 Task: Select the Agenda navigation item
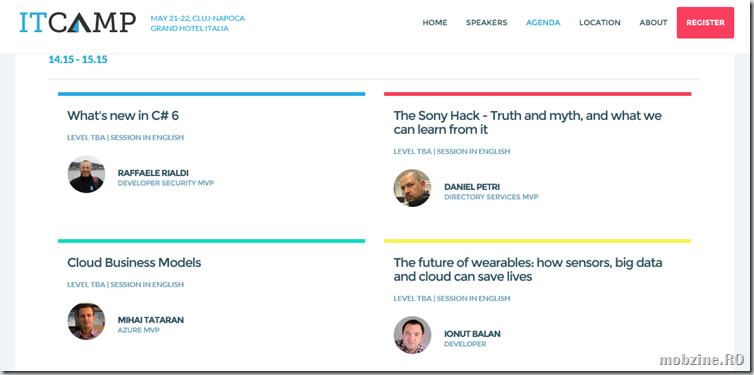click(x=543, y=23)
